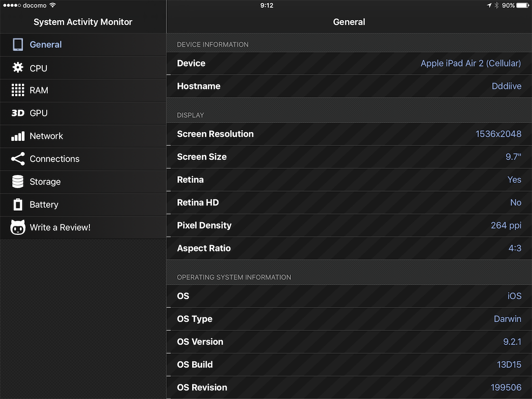Switch to the GPU section
Viewport: 532px width, 399px height.
[x=83, y=113]
